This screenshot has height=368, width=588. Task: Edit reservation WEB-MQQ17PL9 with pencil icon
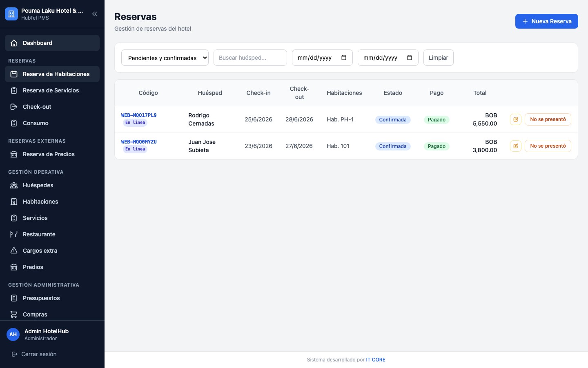tap(516, 119)
